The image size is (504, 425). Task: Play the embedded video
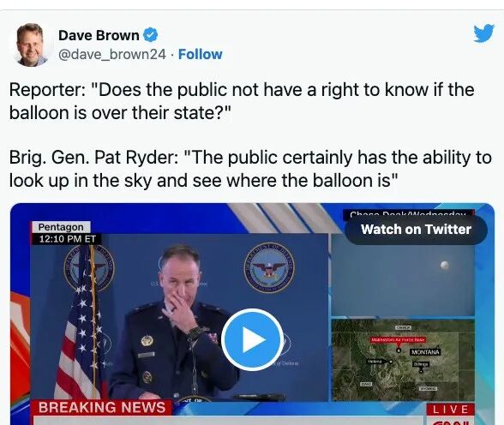[x=252, y=339]
